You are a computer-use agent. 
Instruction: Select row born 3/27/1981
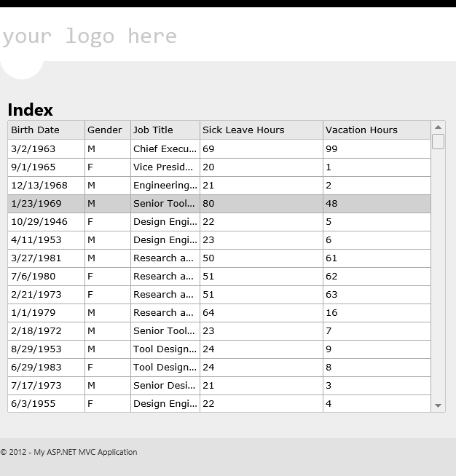click(219, 258)
